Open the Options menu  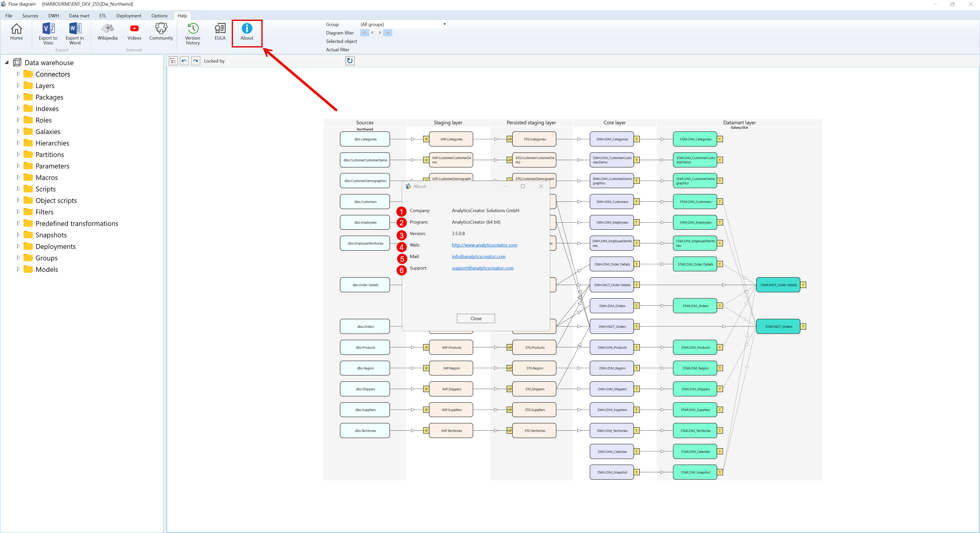(159, 16)
